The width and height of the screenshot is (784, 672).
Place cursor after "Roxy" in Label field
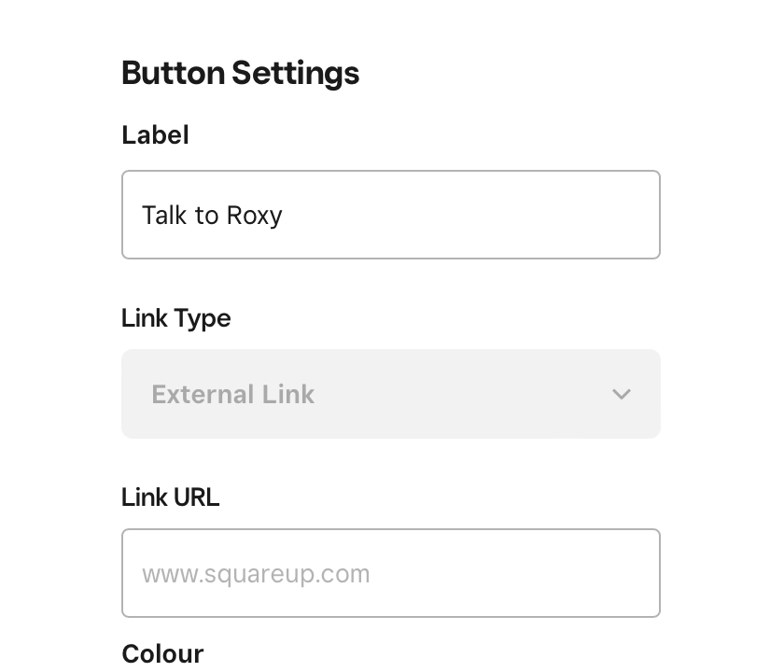coord(284,216)
